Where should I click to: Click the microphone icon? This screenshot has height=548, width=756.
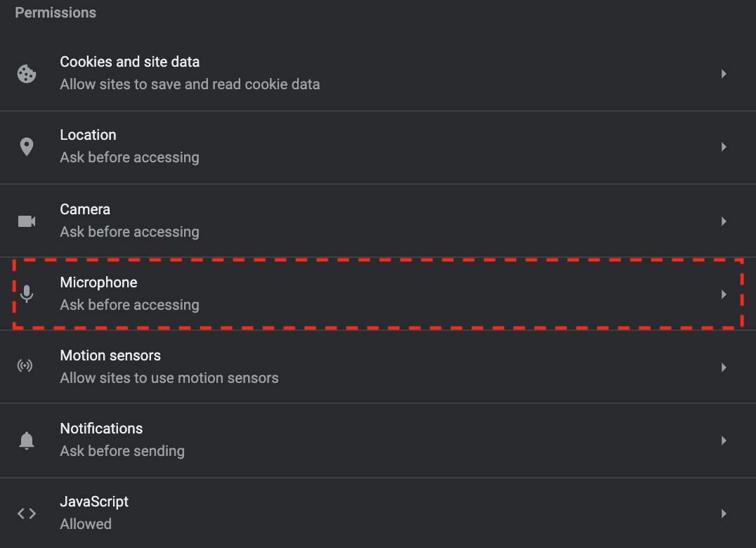coord(27,294)
